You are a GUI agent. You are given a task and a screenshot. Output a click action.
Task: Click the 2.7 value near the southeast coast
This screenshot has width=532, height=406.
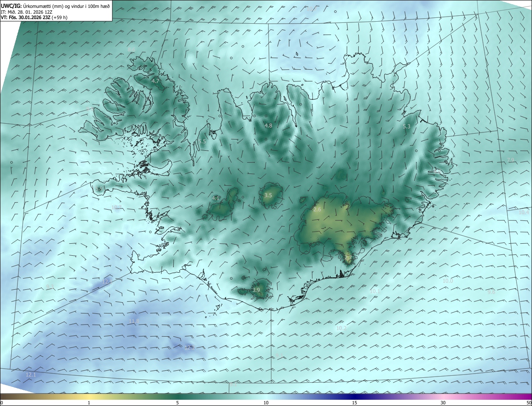click(348, 258)
